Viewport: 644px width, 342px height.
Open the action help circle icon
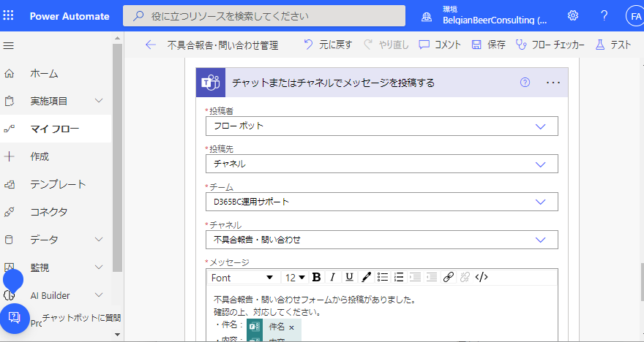pos(525,83)
